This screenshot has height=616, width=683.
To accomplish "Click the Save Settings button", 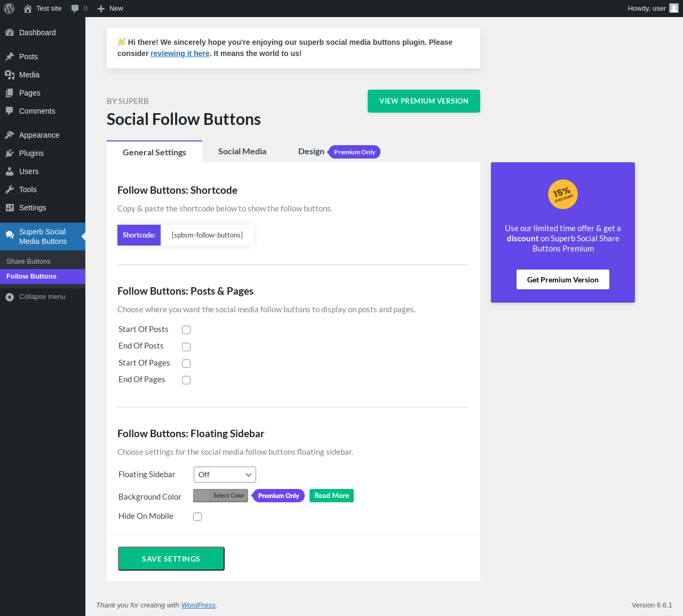I will [171, 558].
